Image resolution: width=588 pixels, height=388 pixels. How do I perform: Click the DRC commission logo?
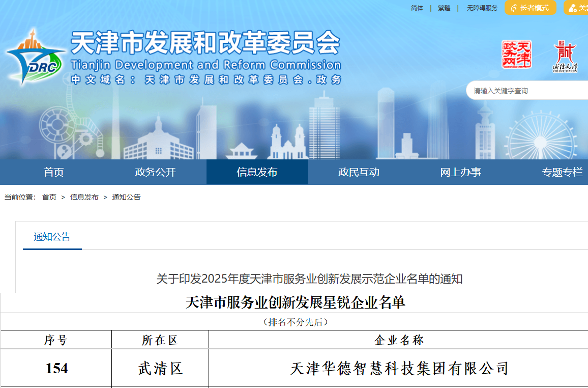click(36, 57)
